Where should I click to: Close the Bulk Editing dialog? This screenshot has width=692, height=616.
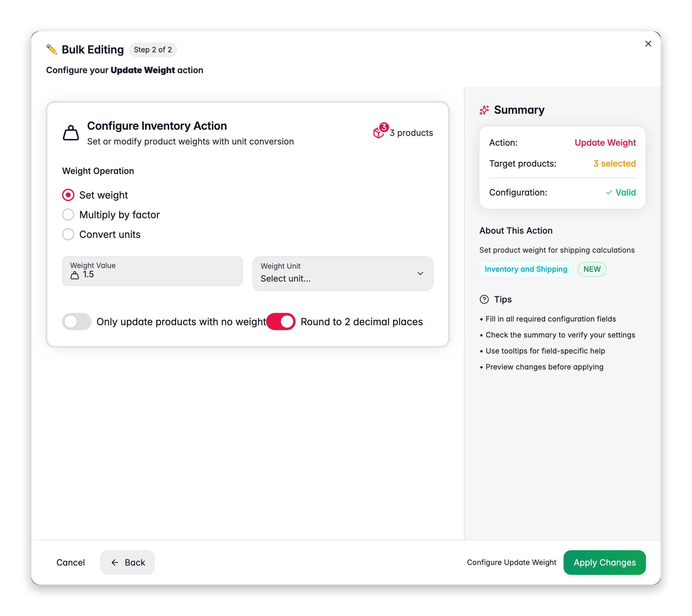click(x=648, y=44)
